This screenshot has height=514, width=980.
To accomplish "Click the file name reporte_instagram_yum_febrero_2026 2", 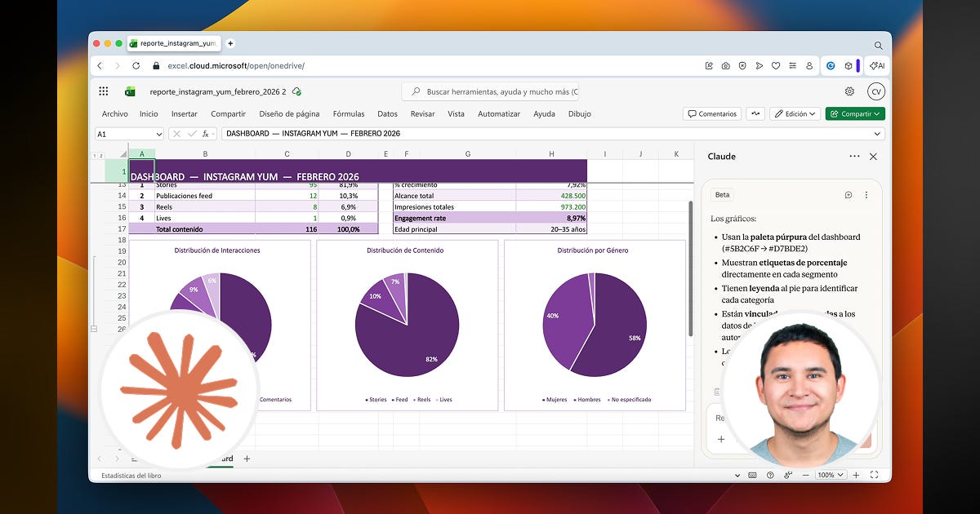I will tap(218, 92).
